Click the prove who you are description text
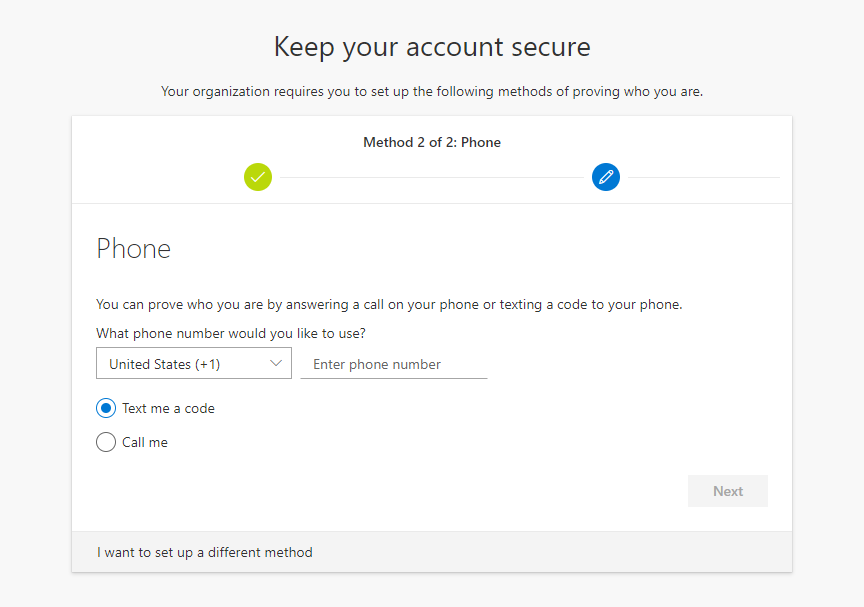This screenshot has height=607, width=864. (389, 305)
